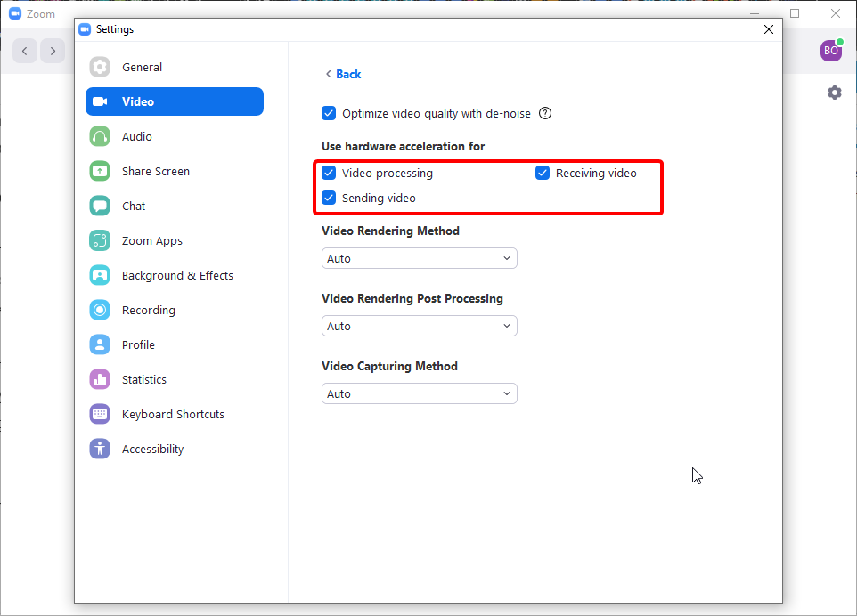Click the Statistics bar chart icon
Viewport: 857px width, 616px height.
coord(100,379)
